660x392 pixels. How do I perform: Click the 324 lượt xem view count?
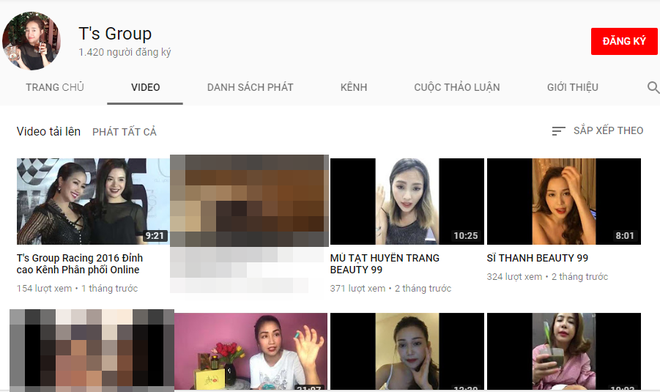pos(514,277)
